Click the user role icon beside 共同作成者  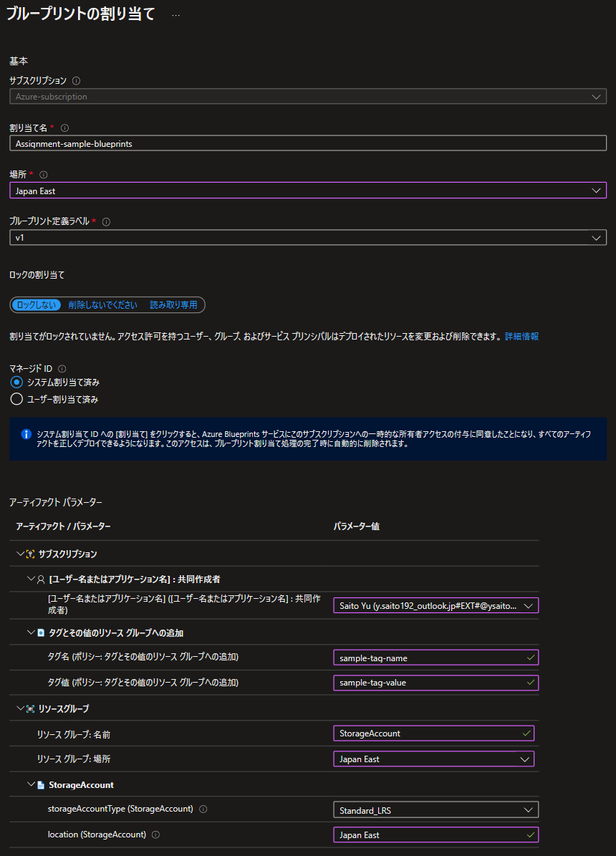41,580
